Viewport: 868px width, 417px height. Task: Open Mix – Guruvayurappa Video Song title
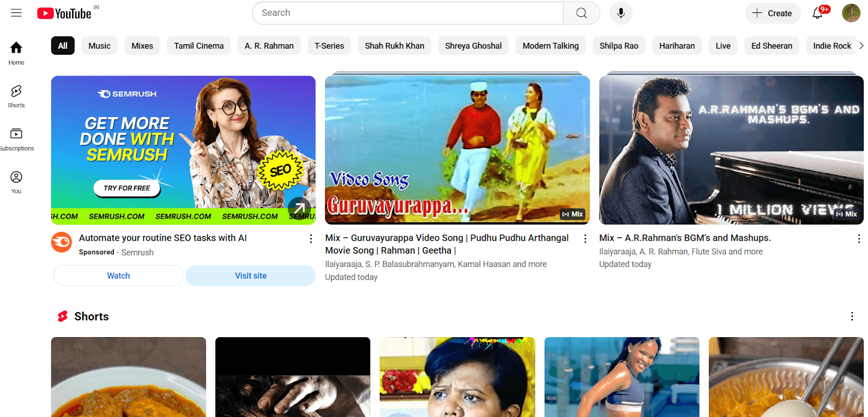447,244
